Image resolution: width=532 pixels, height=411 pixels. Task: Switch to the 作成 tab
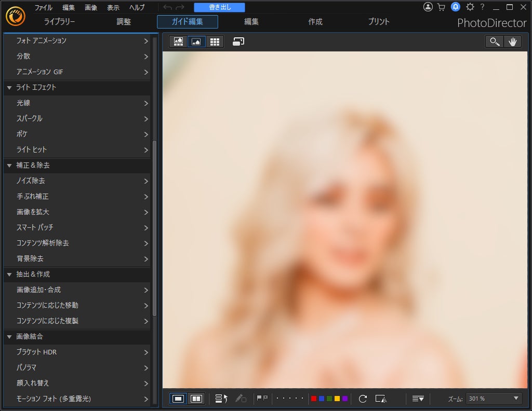(x=315, y=22)
